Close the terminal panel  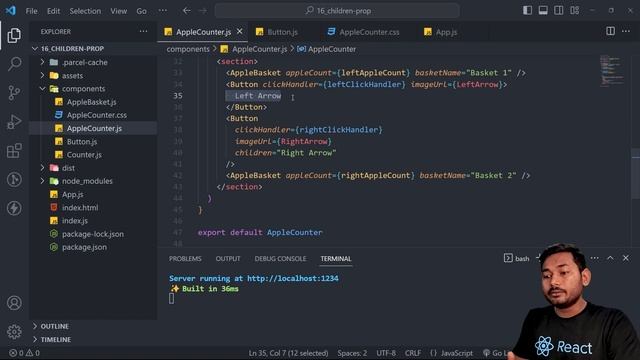626,258
